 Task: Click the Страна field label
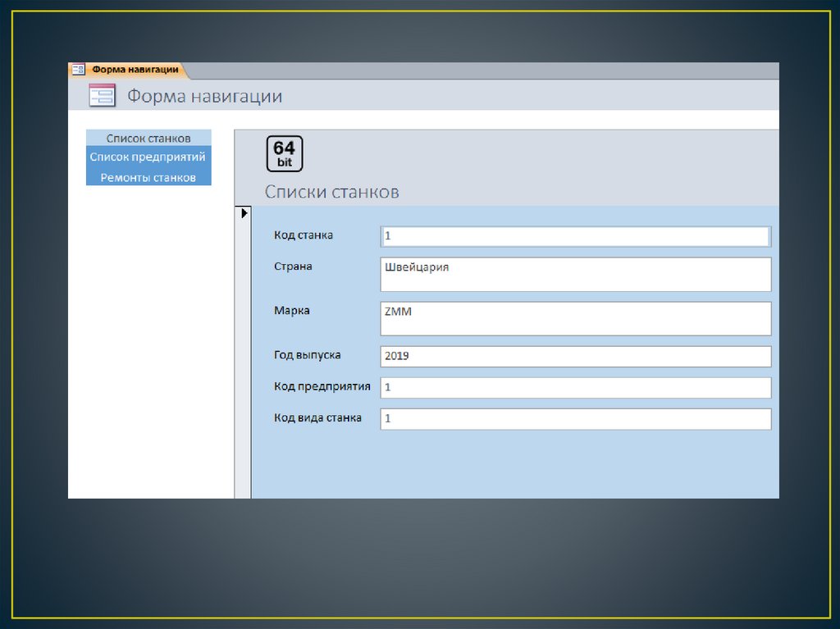pyautogui.click(x=293, y=267)
